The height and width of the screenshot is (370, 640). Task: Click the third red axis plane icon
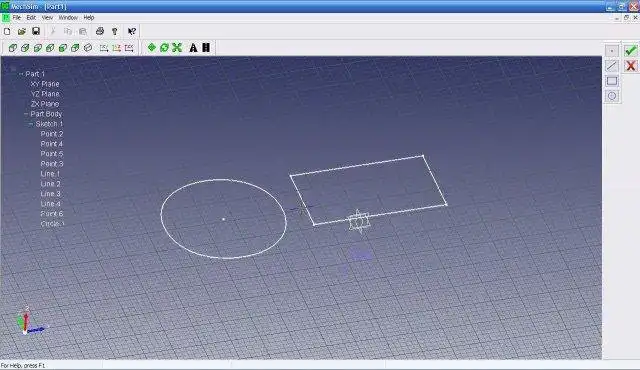(129, 48)
